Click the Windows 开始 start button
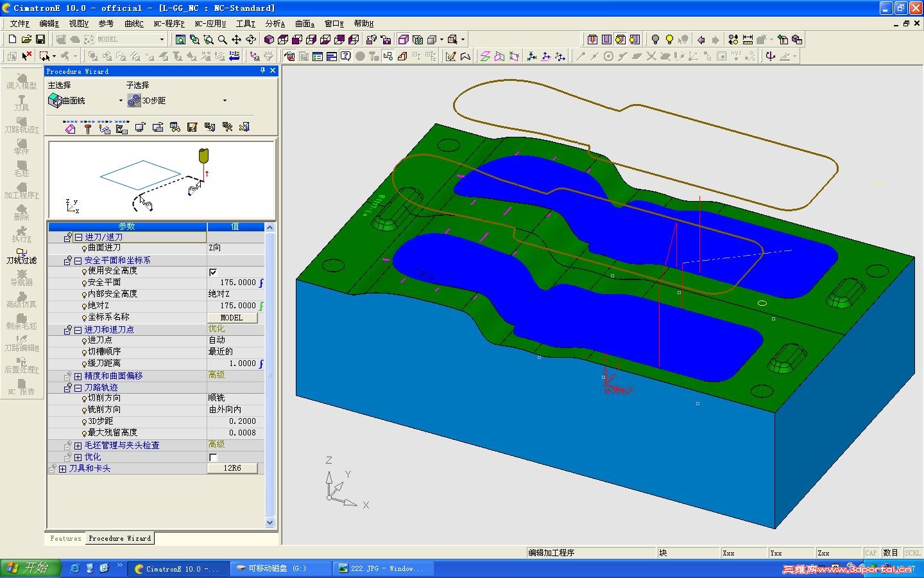Screen dimensions: 924x578 coord(30,568)
